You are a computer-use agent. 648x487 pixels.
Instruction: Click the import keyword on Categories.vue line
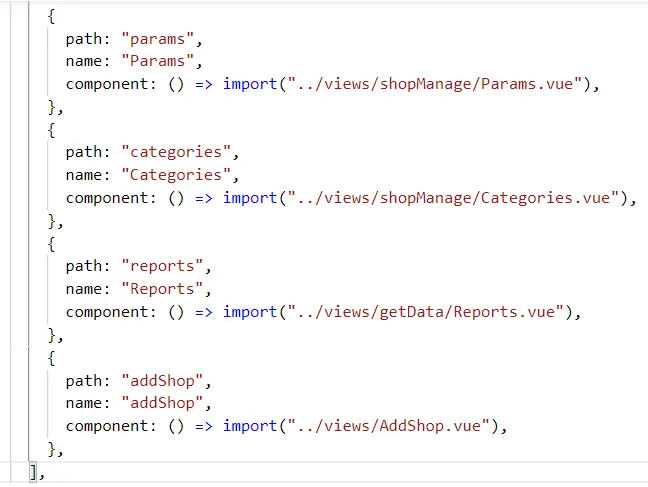click(250, 198)
